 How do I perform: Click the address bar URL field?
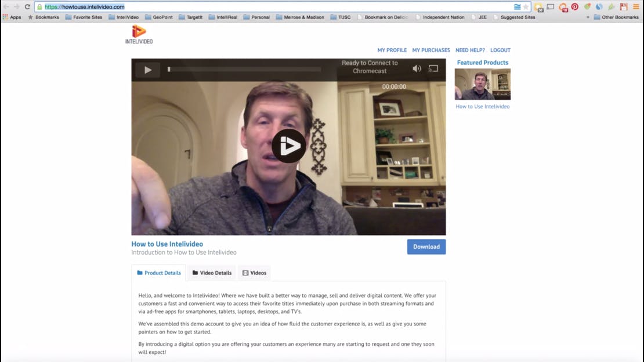coord(275,6)
